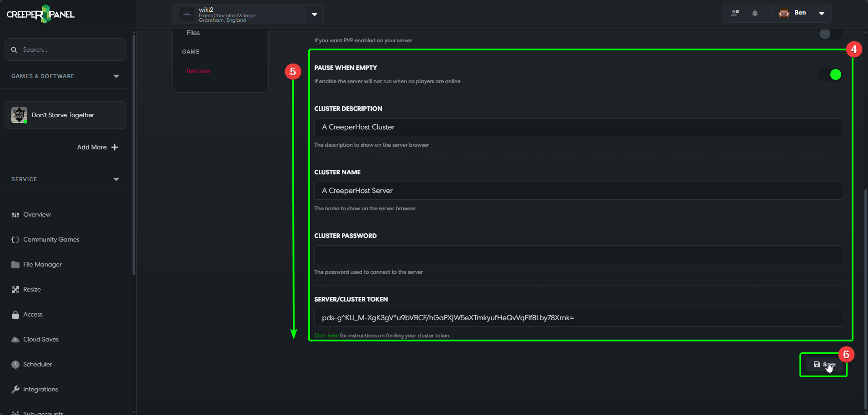The width and height of the screenshot is (868, 415).
Task: Open Cloud Saves
Action: pyautogui.click(x=41, y=339)
